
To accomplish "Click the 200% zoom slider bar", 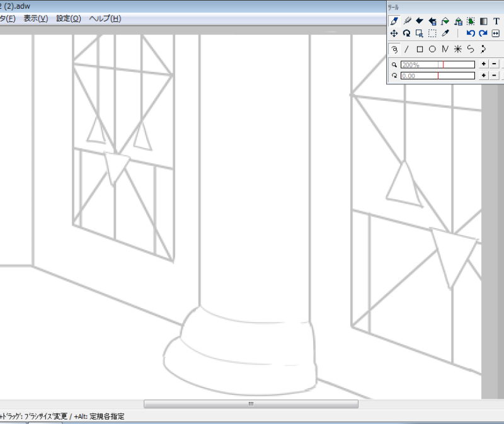I will coord(438,65).
